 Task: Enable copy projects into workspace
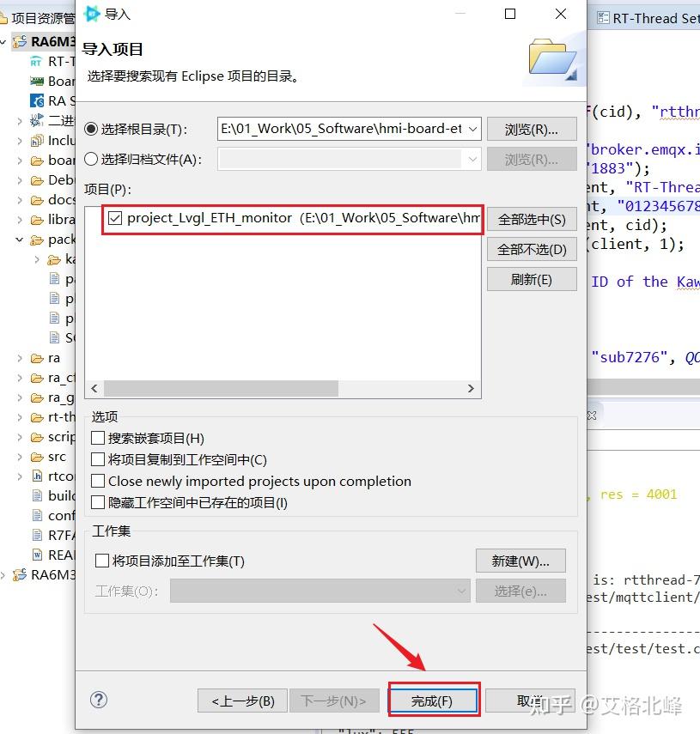(x=97, y=459)
